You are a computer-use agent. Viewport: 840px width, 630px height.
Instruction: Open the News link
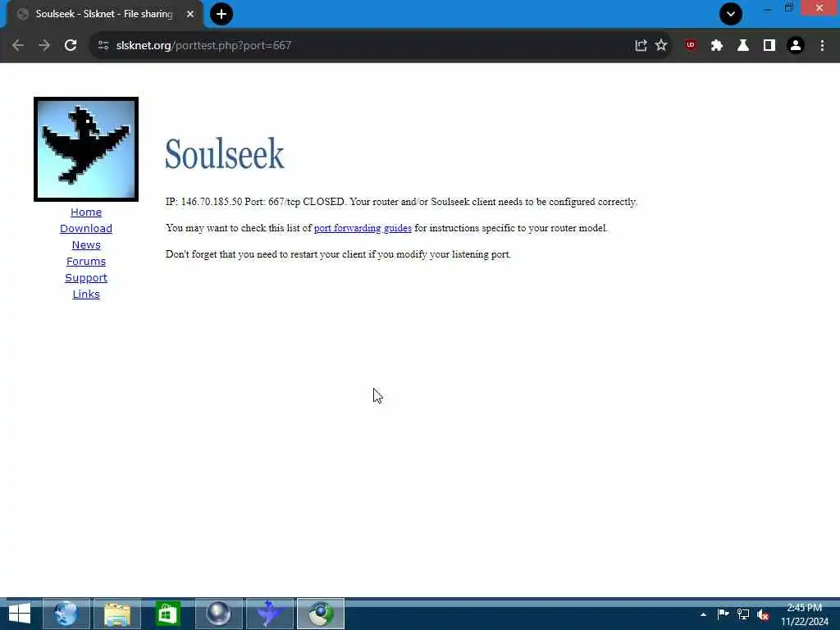[x=85, y=244]
